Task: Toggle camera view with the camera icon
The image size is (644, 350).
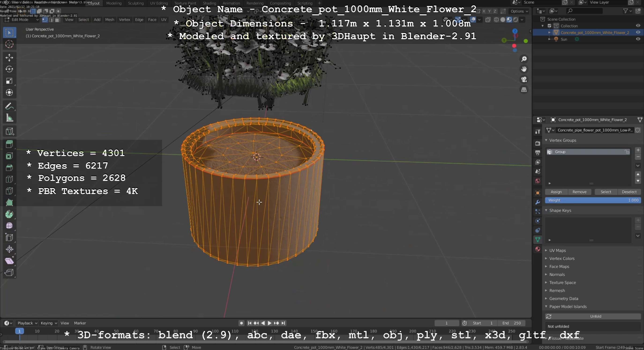Action: click(524, 79)
